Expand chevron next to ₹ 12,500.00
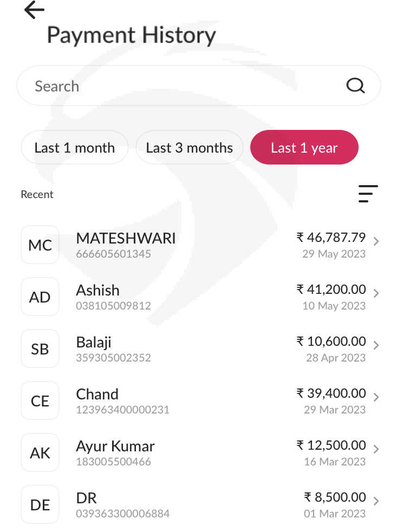This screenshot has height=532, width=403. (x=376, y=449)
